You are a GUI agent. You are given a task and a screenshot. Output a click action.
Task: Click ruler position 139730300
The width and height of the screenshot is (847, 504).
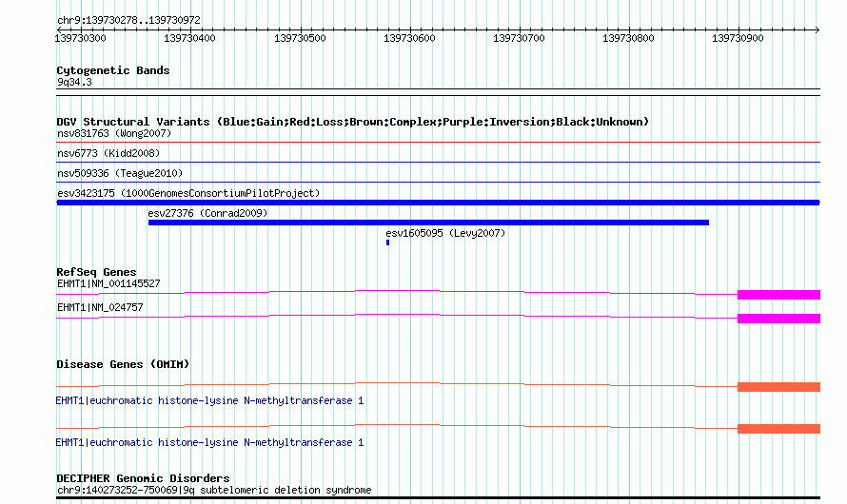tap(81, 38)
